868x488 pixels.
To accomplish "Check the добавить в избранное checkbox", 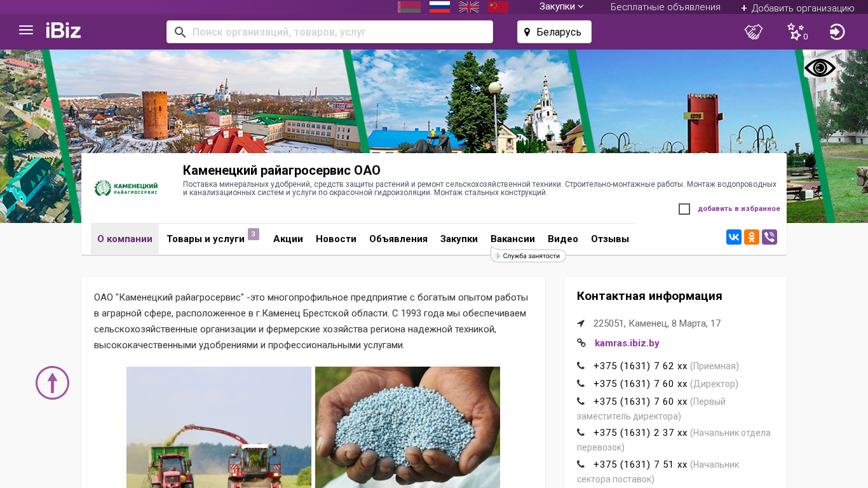I will click(x=684, y=209).
